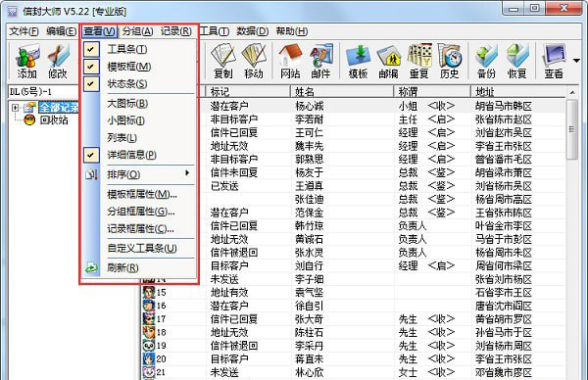Click the 模板 (Template) toolbar icon
This screenshot has width=588, height=380.
[x=358, y=61]
